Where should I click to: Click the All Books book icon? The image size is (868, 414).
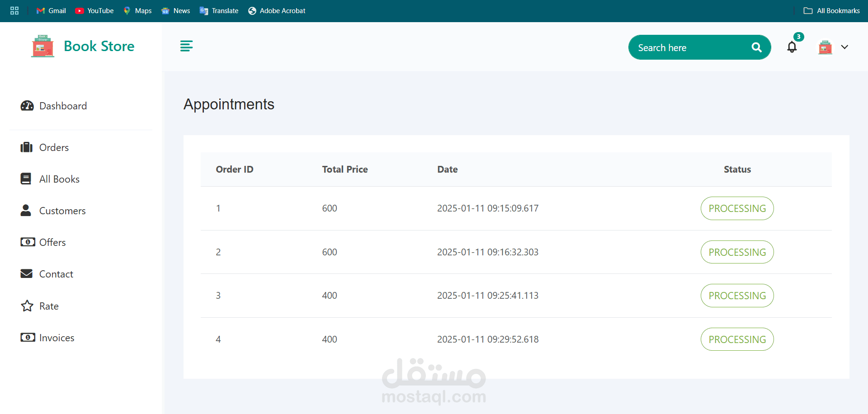[26, 179]
